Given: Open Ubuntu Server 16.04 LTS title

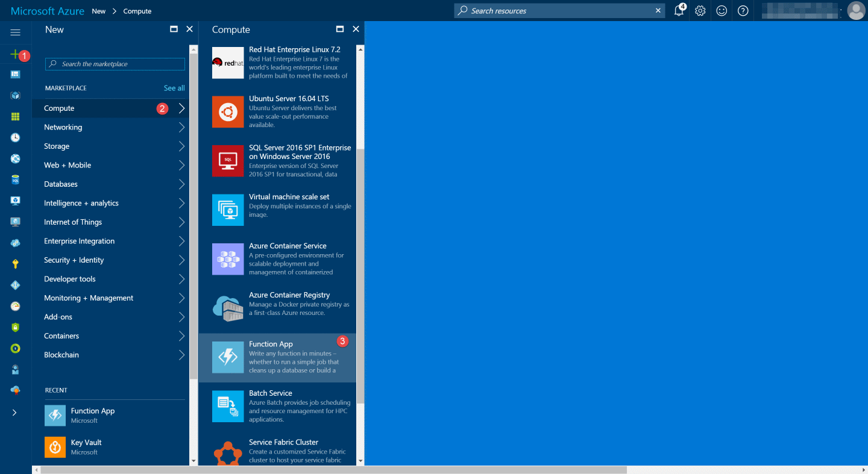Looking at the screenshot, I should (x=289, y=98).
